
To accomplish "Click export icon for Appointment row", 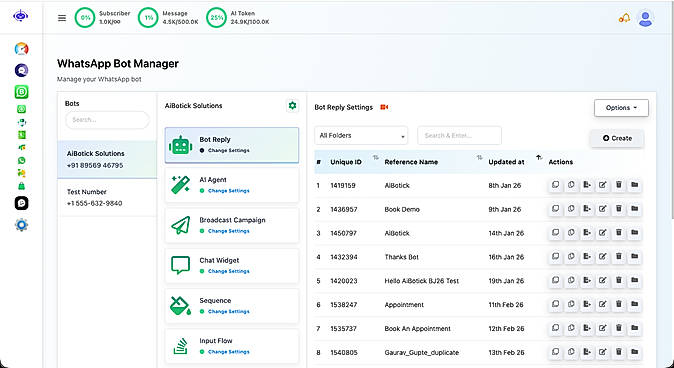I will [587, 304].
